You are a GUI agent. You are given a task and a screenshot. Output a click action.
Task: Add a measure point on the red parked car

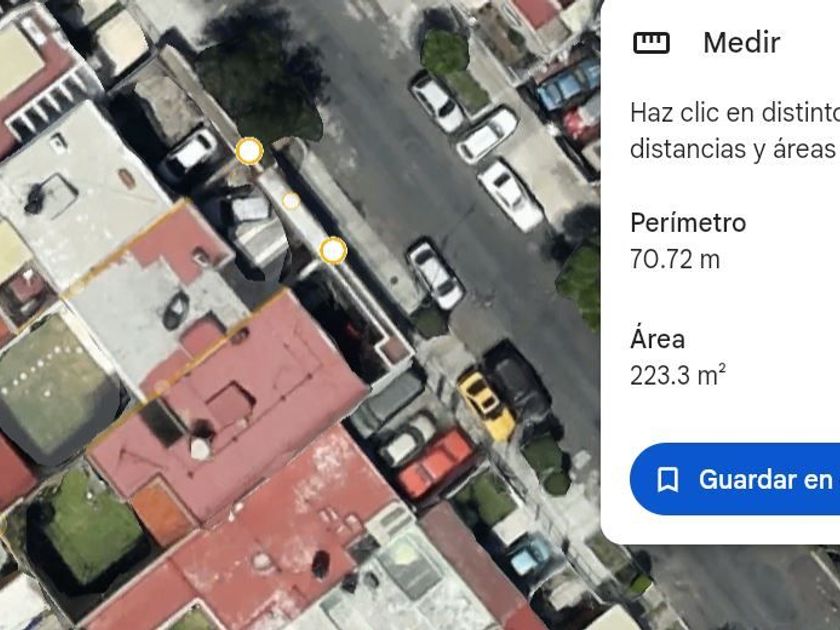pyautogui.click(x=436, y=462)
